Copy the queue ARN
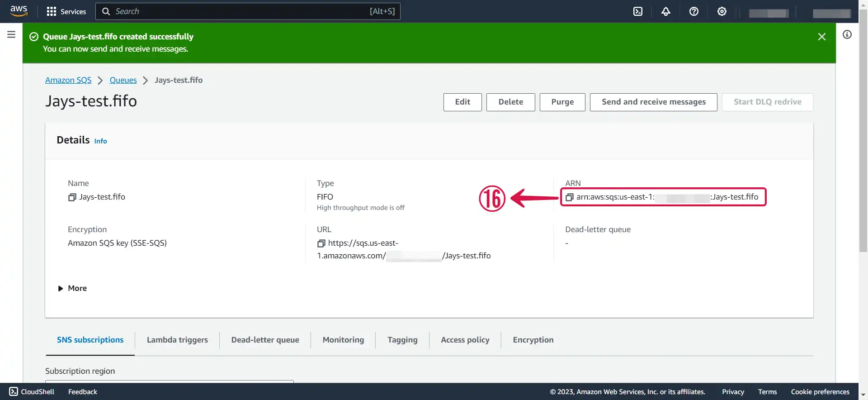868x400 pixels. pos(570,197)
